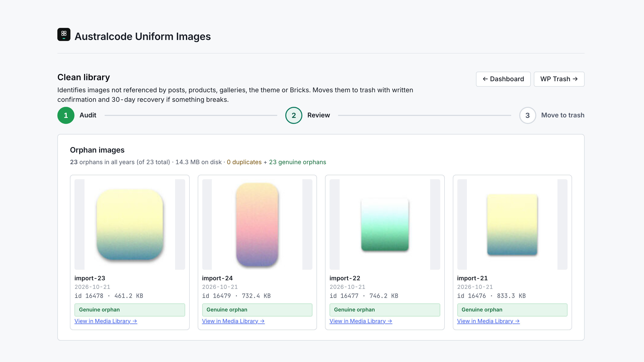View import-23 in Media Library

[x=106, y=321]
